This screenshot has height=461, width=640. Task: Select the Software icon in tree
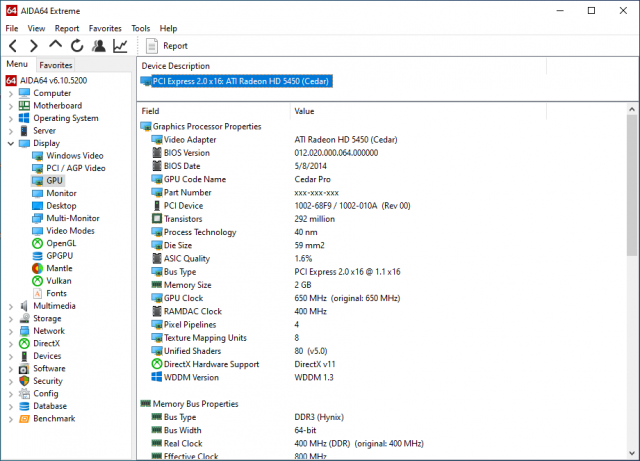(24, 369)
